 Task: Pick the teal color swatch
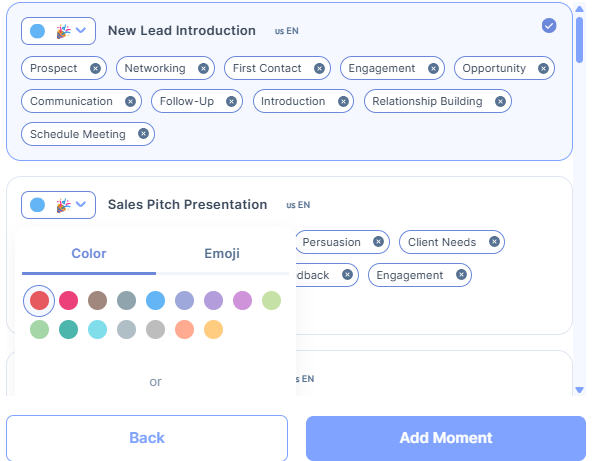[68, 329]
